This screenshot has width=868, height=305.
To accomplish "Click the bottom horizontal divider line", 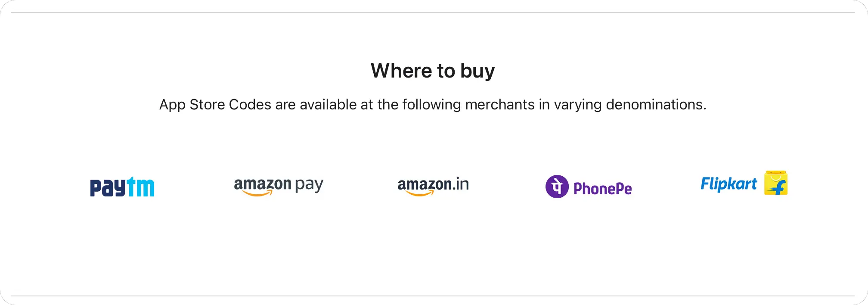I will point(433,296).
